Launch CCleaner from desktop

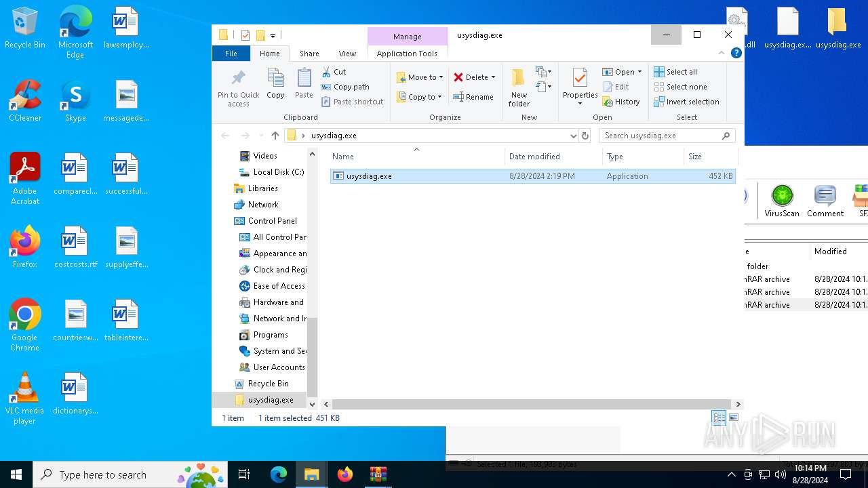tap(24, 102)
